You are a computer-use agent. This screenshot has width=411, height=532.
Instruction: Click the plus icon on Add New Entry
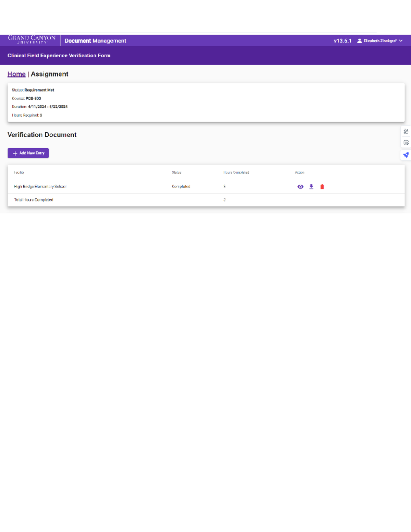[x=15, y=153]
